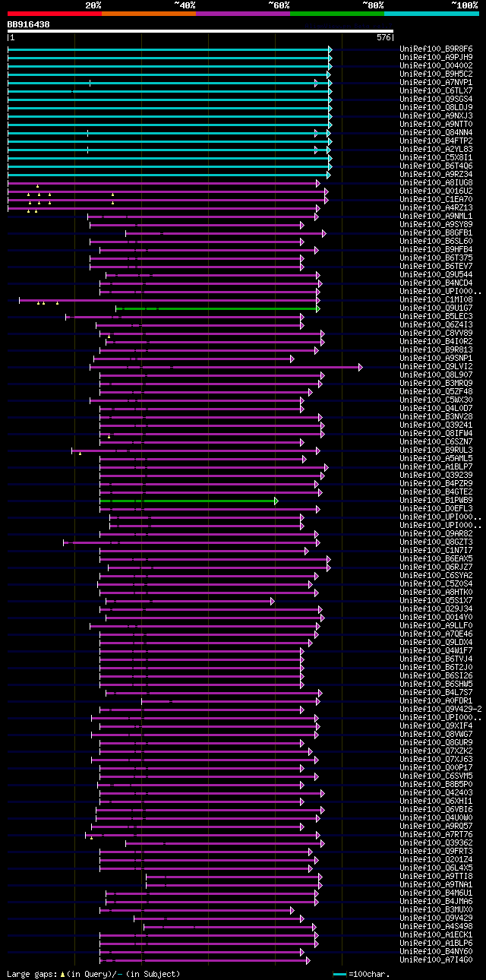Click the short purple bar for Q5S1X7
The width and height of the screenshot is (486, 980).
190,601
